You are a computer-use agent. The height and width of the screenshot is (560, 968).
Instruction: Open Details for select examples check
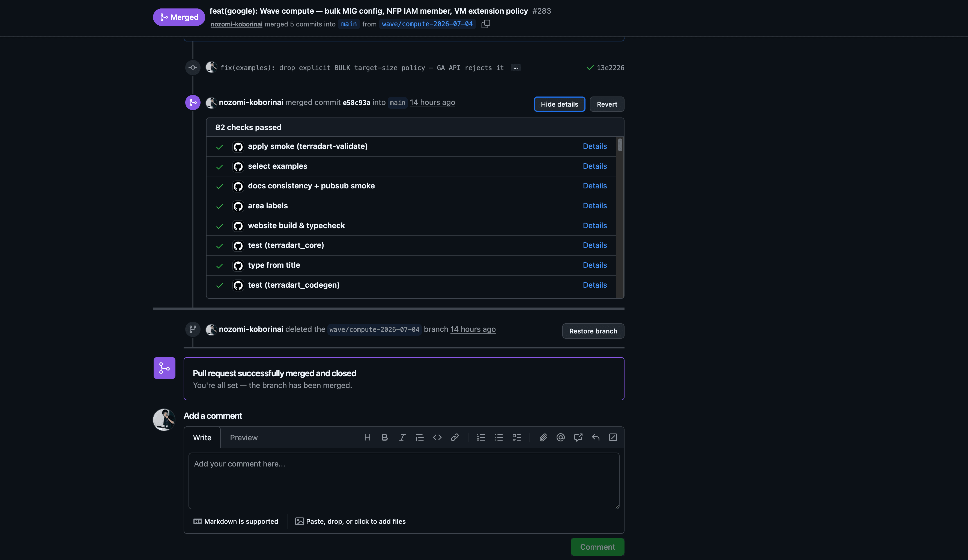tap(594, 166)
